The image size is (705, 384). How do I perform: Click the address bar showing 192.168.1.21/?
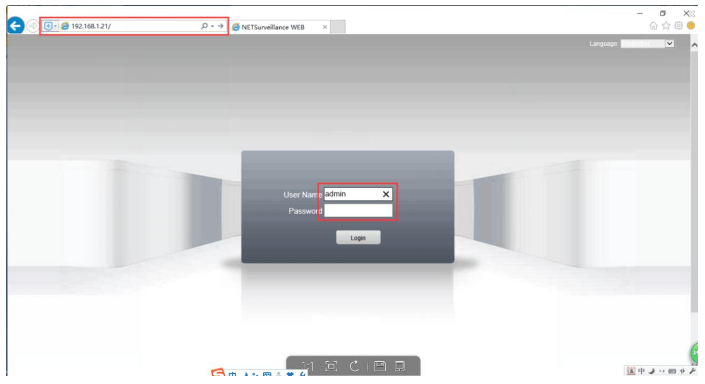click(134, 26)
